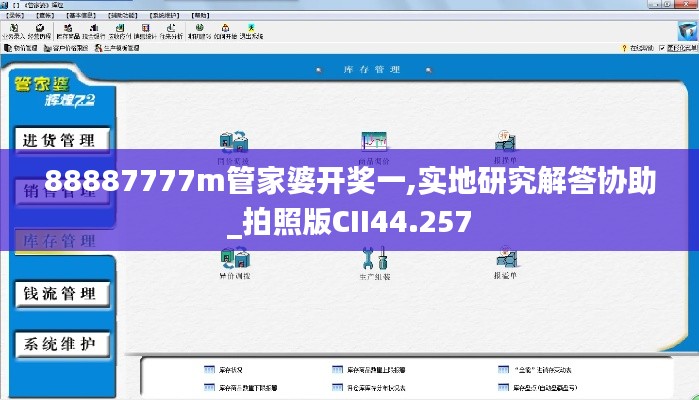Open the 系统维护 sidebar section
Viewport: 699px width, 400px height.
[x=58, y=344]
